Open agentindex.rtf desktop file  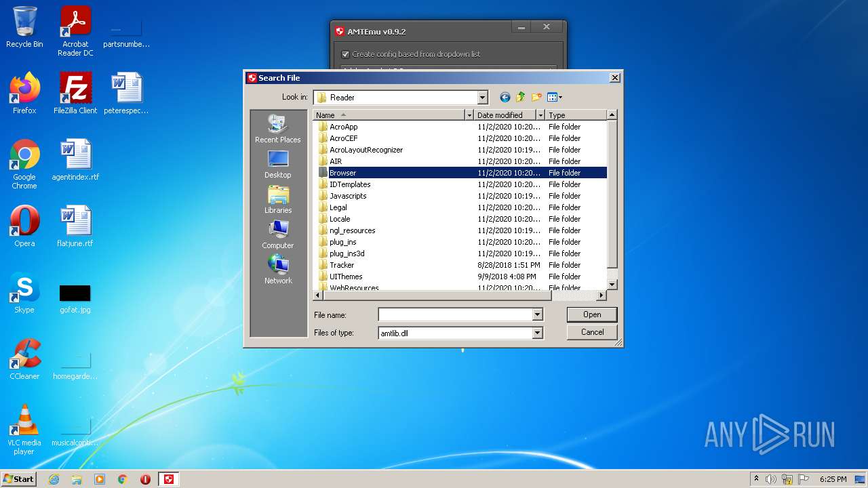75,160
